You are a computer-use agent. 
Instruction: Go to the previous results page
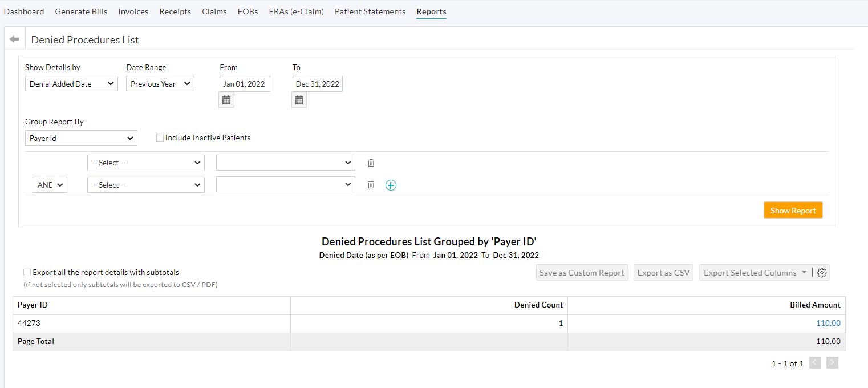tap(815, 363)
